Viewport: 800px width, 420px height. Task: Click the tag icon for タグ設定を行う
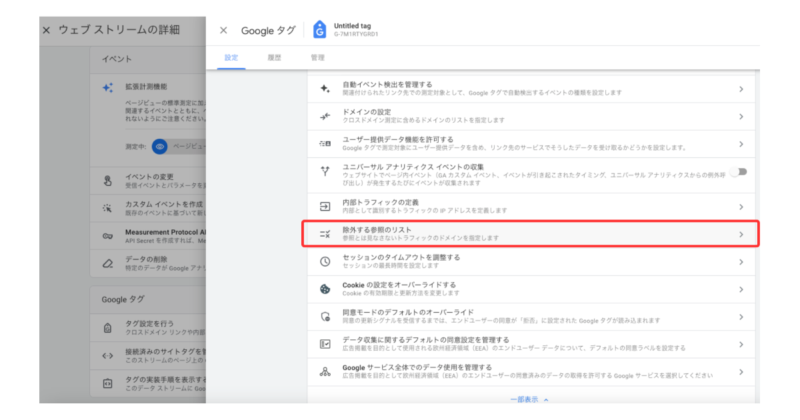108,328
